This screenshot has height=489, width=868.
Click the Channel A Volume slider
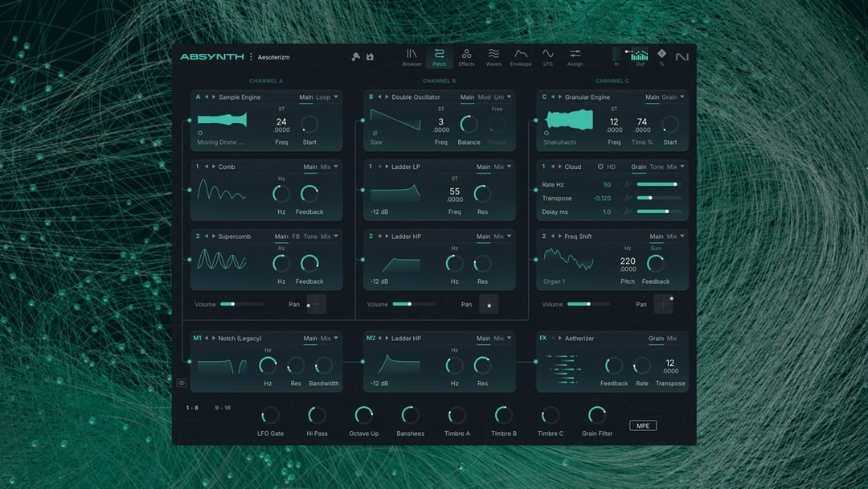pos(241,304)
